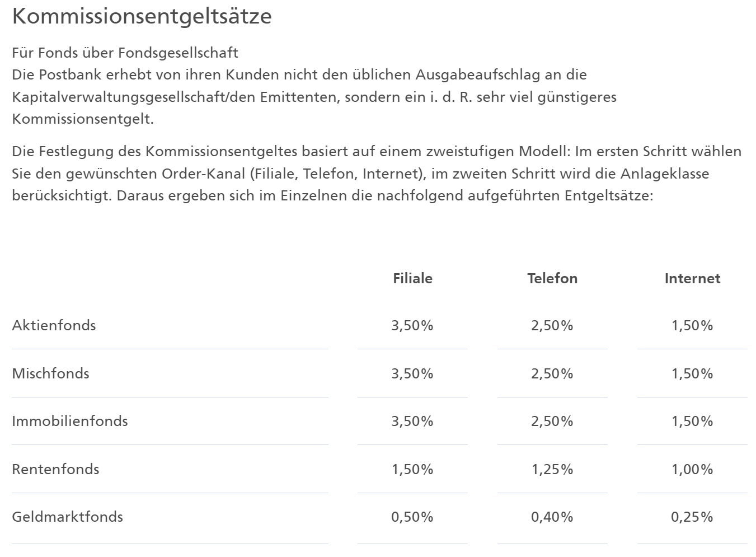Click the Immobilienfonds Internet rate 1,50%
This screenshot has width=756, height=557.
click(x=692, y=421)
